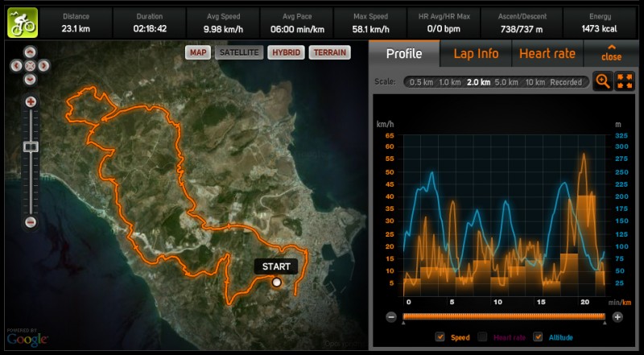Open the Lap Info tab
This screenshot has height=355, width=644.
[476, 54]
